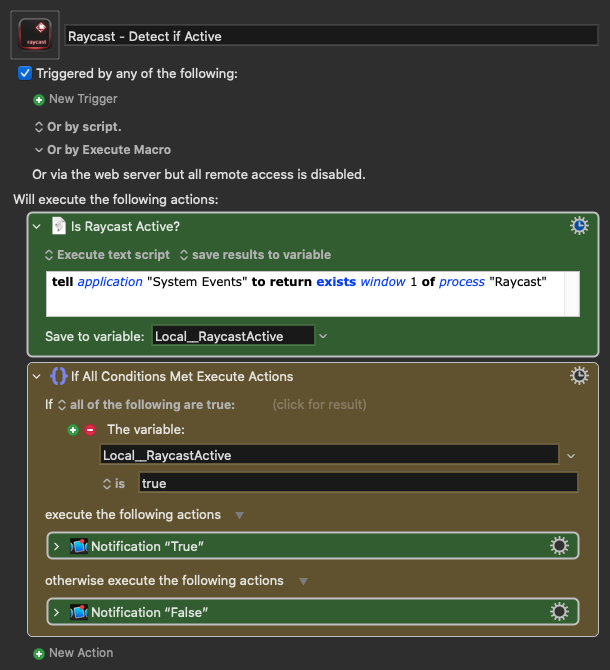Click the curly braces If action icon

coord(59,376)
